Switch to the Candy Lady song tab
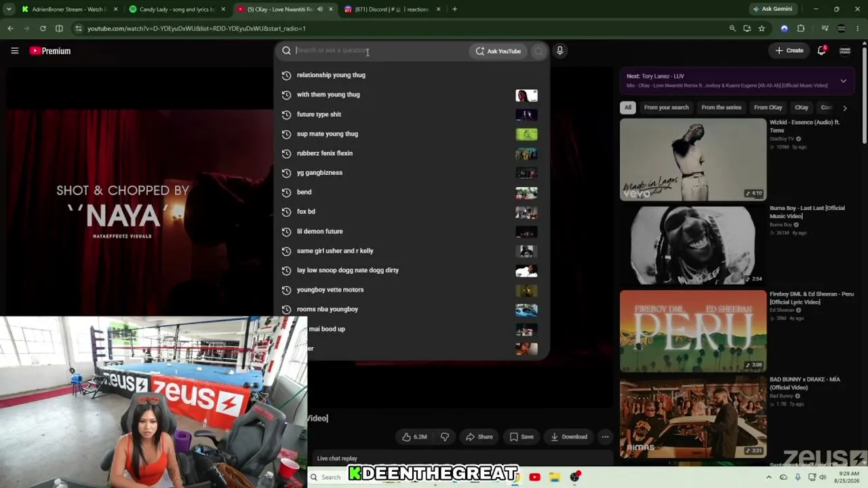This screenshot has width=868, height=488. (176, 9)
